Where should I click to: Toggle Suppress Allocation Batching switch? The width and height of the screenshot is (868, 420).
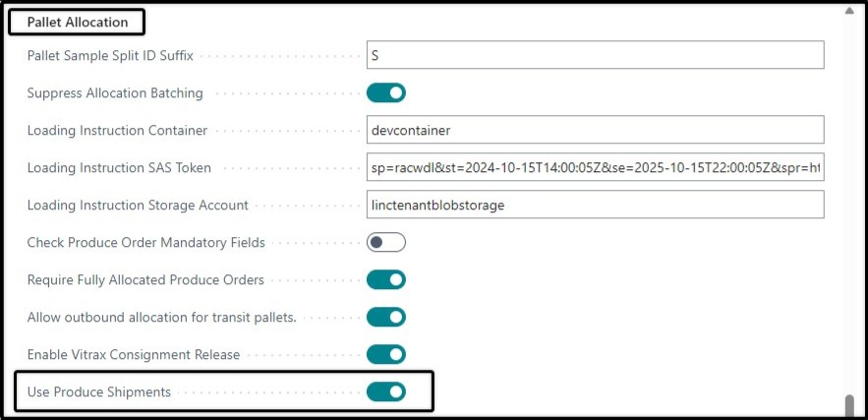(386, 92)
